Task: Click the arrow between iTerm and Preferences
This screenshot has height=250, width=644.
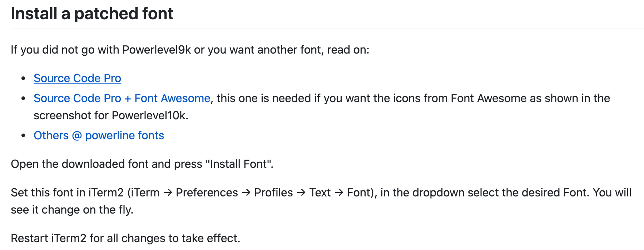Action: pos(168,193)
